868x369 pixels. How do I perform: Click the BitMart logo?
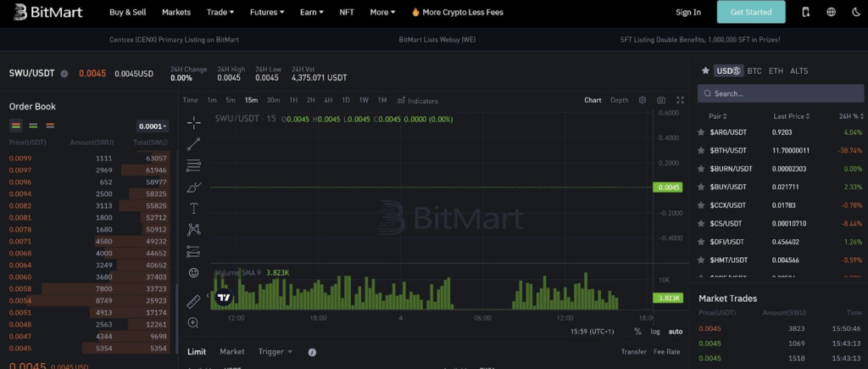point(48,12)
